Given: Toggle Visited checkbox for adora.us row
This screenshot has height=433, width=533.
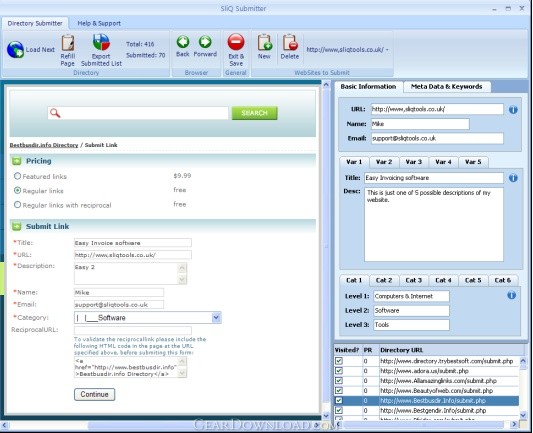Looking at the screenshot, I should [x=339, y=371].
